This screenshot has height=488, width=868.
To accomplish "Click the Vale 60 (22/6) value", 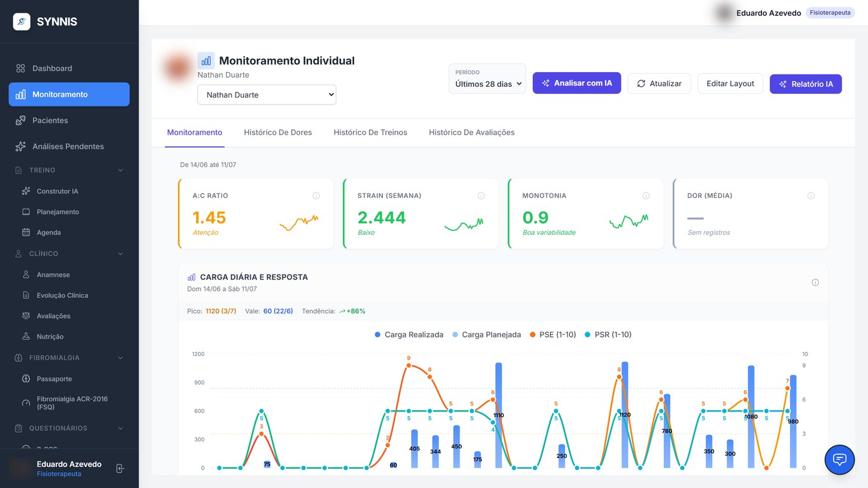I will (278, 311).
